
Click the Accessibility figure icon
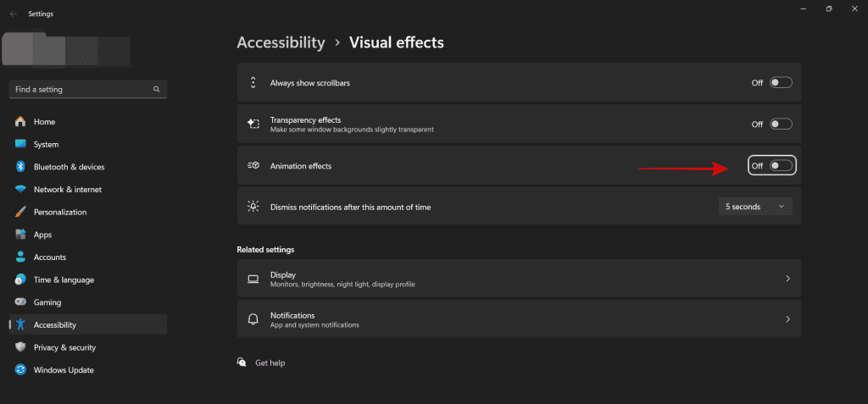(x=20, y=325)
